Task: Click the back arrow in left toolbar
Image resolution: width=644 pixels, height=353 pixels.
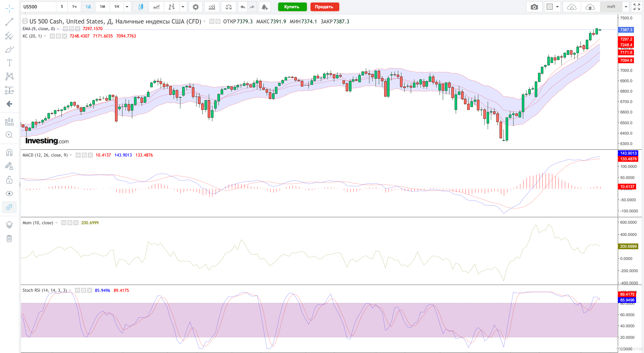Action: click(9, 104)
